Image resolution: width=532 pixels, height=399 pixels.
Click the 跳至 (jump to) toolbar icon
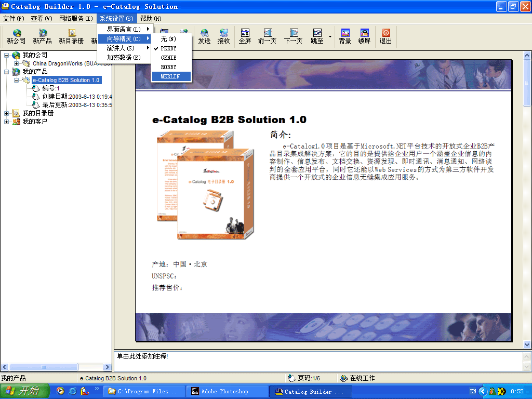(x=317, y=36)
